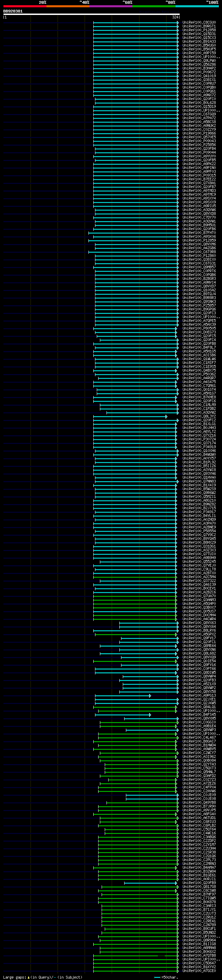Viewport: 222px width, 980px height.
Task: Select the UniRef100_B0L628 label
Action: pos(199,102)
